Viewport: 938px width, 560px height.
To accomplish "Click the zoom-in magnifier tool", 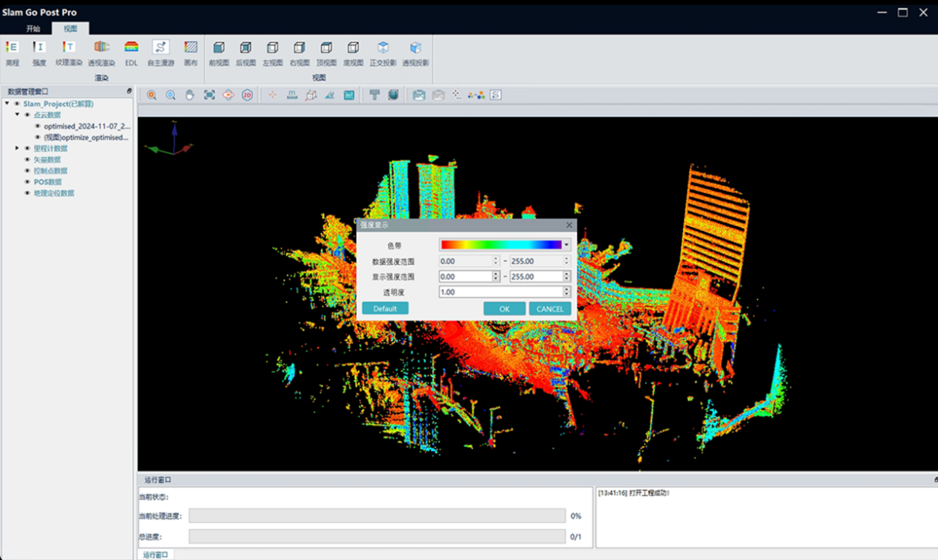I will pos(151,95).
